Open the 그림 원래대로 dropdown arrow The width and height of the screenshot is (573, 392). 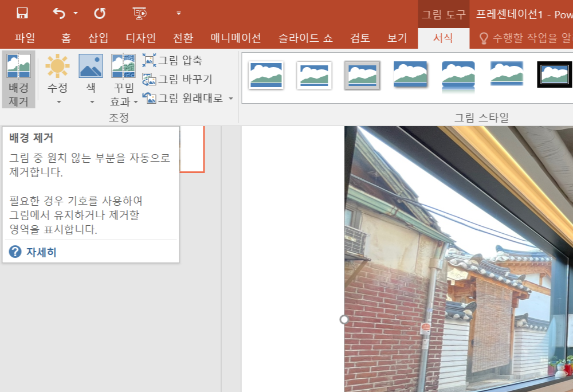click(x=230, y=98)
